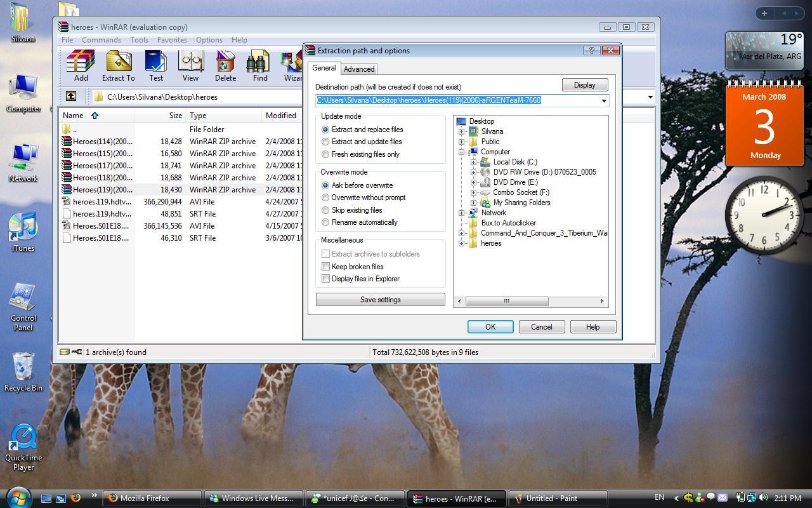Select the Control Panel desktop icon
Viewport: 812px width, 508px height.
[23, 307]
